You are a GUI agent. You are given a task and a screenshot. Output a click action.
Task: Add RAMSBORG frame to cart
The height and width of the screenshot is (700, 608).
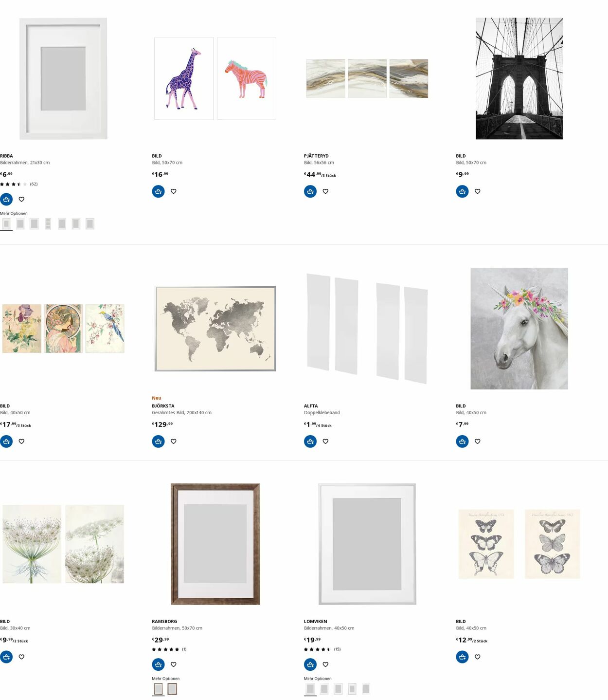158,664
